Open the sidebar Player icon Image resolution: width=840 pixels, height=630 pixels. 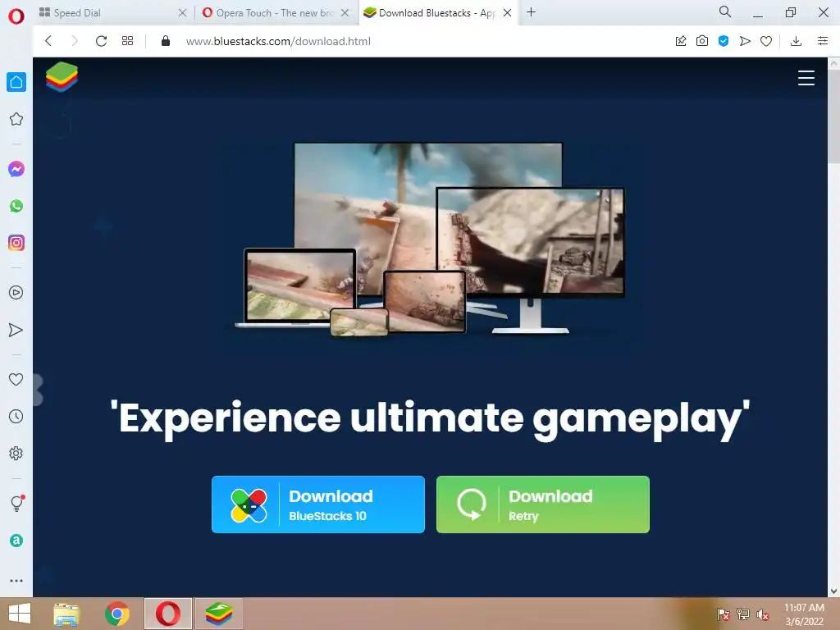(x=16, y=293)
